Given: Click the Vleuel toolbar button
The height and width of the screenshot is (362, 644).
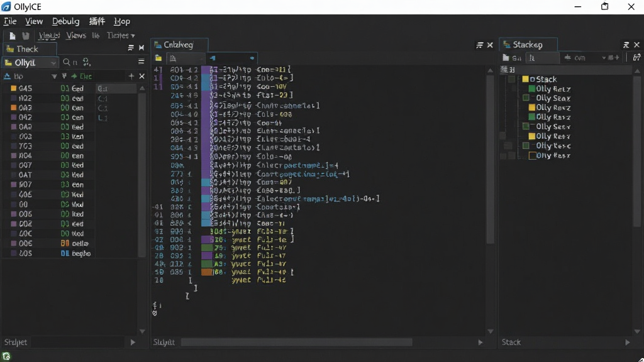Looking at the screenshot, I should tap(49, 36).
